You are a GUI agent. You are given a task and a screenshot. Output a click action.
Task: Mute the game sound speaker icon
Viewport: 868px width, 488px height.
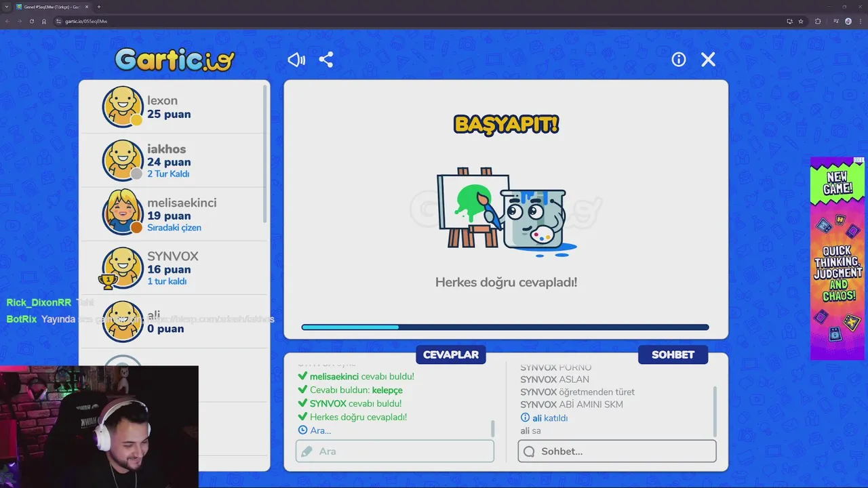[x=296, y=60]
